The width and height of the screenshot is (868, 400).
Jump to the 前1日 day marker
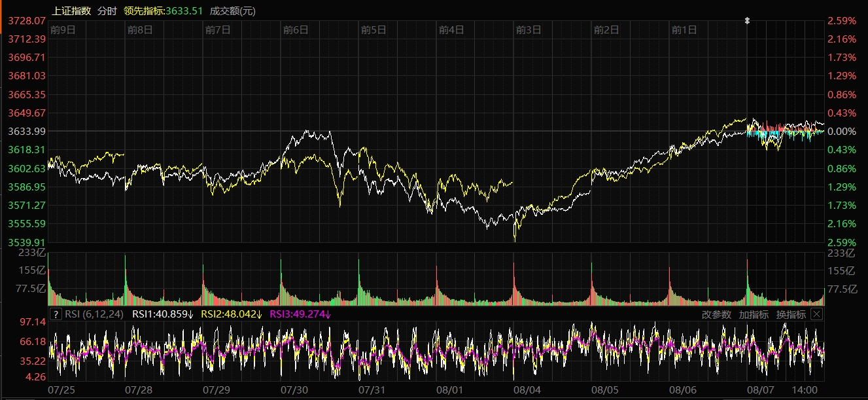(684, 29)
